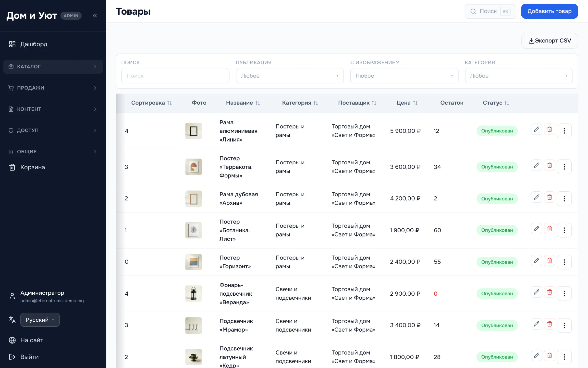Screen dimensions: 588x368
Task: Open more actions for Рама дубовая «Архив»
Action: [x=564, y=198]
